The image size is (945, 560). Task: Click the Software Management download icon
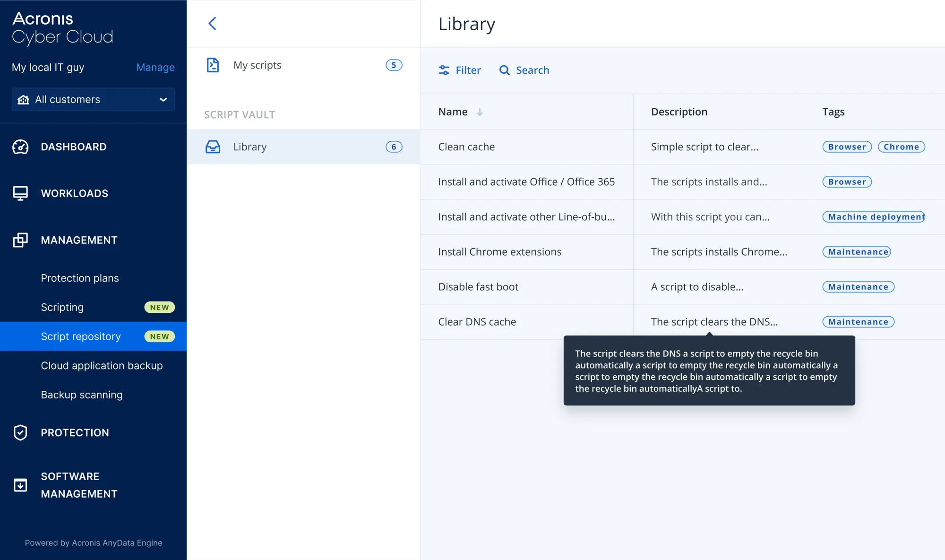[20, 485]
